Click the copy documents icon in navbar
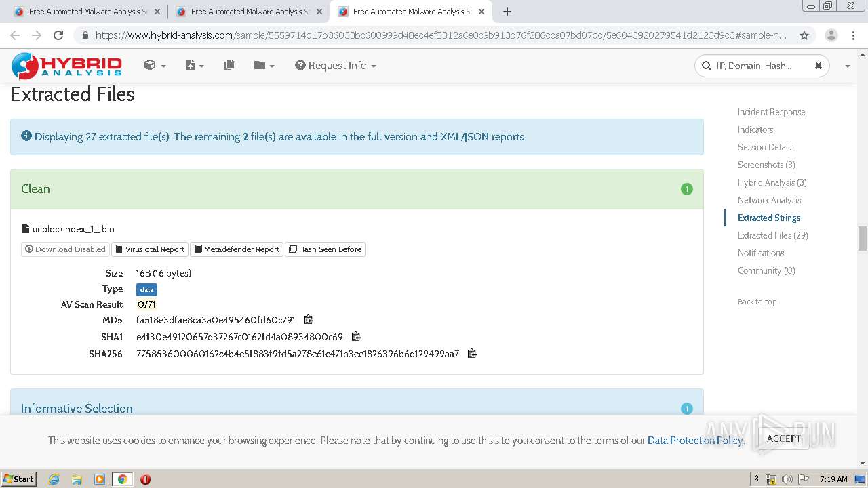The width and height of the screenshot is (868, 488). point(229,66)
